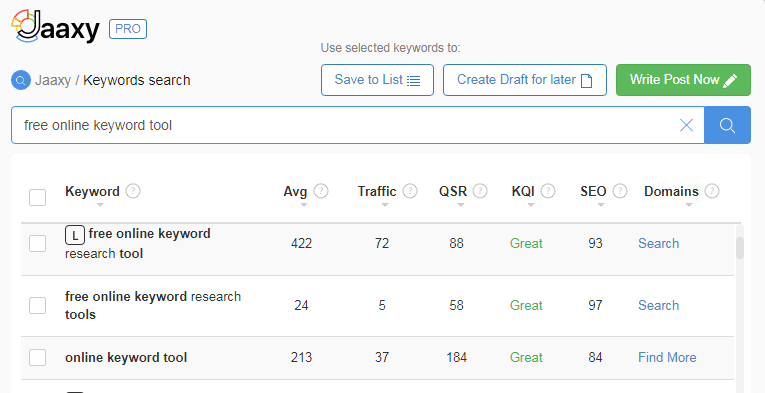Sort by SEO column arrow
Screen dimensions: 765x393
coord(601,205)
